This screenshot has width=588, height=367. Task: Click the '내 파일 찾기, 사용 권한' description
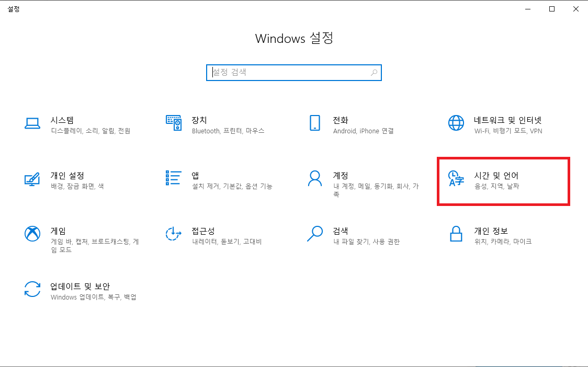click(x=366, y=242)
